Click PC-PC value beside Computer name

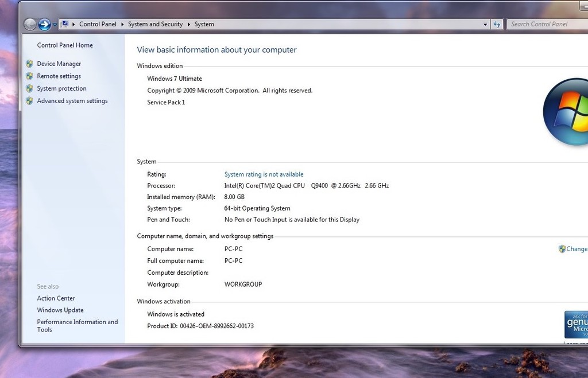click(x=233, y=249)
